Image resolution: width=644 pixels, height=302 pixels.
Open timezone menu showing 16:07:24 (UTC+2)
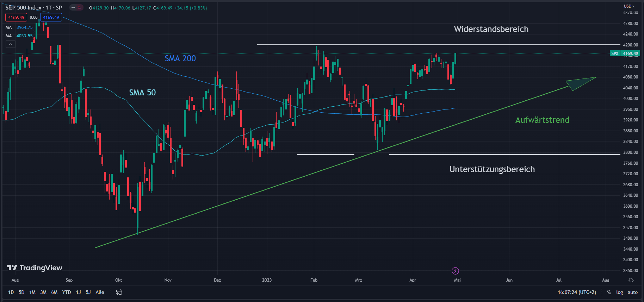[x=577, y=292]
